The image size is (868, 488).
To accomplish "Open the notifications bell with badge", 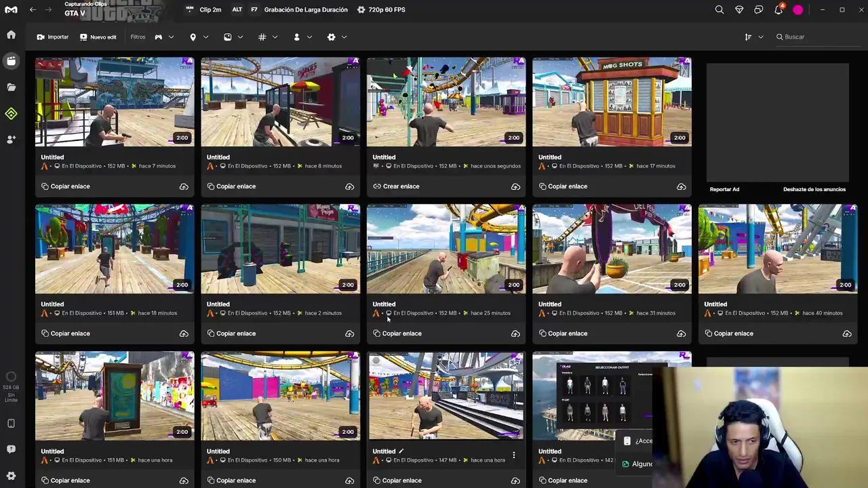I will [x=778, y=9].
